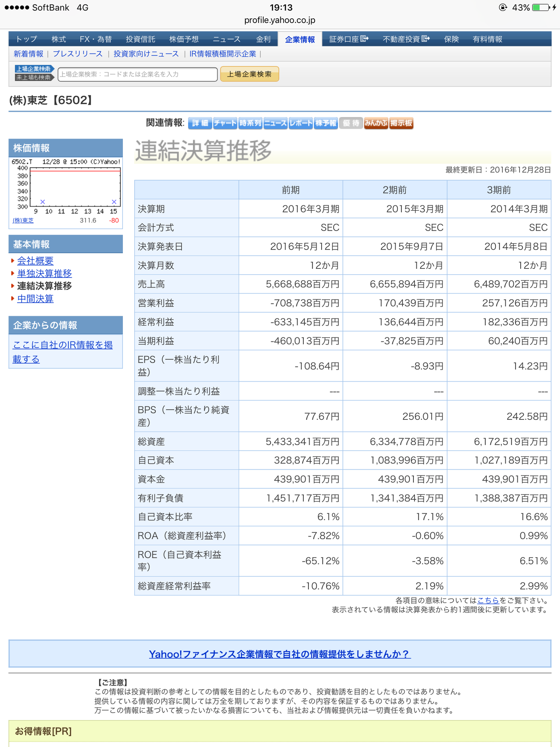Open the 株予報 related info icon
Viewport: 560px width, 747px height.
325,123
